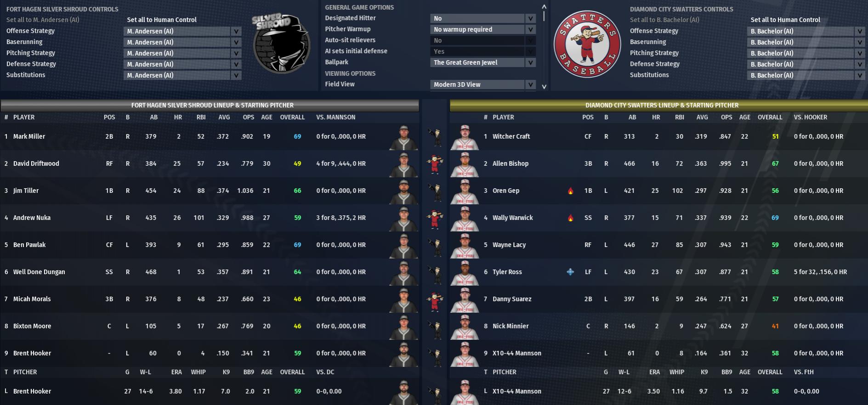Click the OVERALL column header in Fort Hagen lineup
The image size is (868, 405).
coord(292,117)
